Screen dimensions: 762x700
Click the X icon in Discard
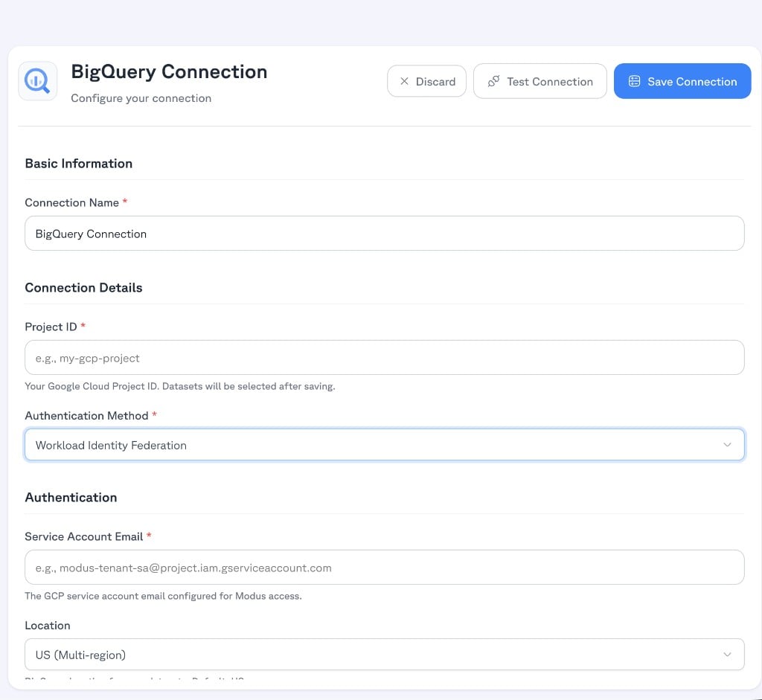[404, 81]
